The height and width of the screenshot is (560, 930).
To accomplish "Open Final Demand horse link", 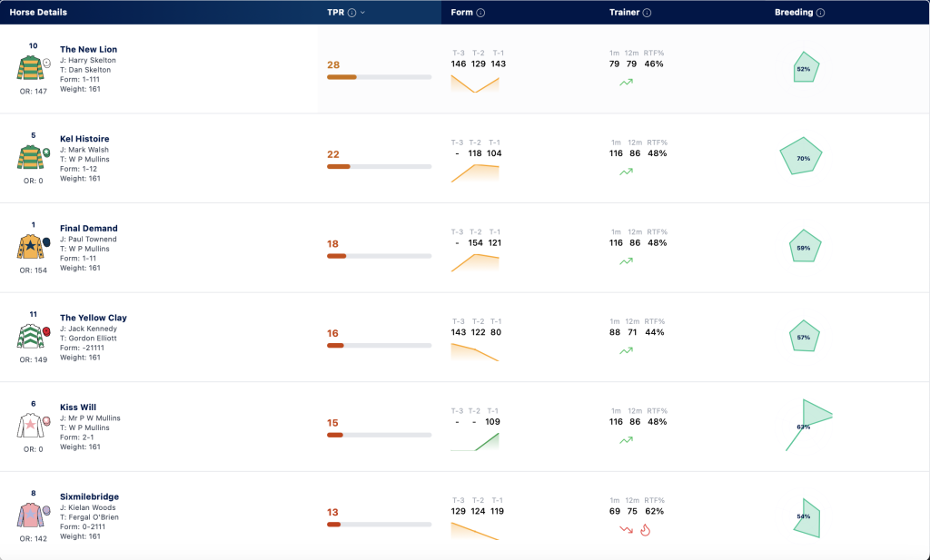I will point(88,228).
